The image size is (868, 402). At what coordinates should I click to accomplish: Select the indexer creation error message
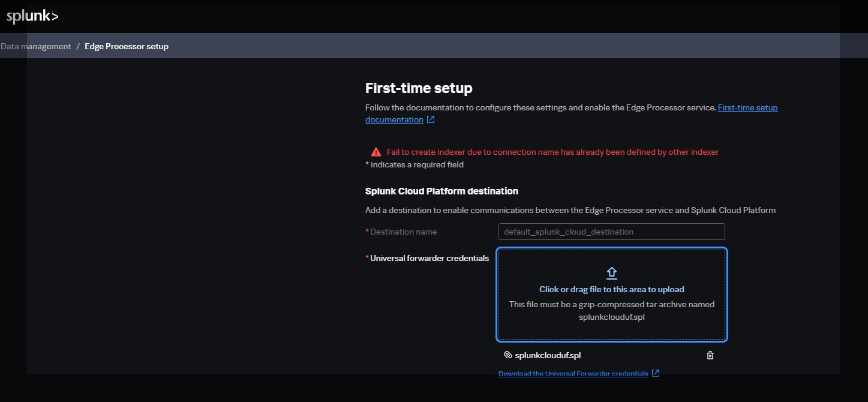click(x=552, y=152)
